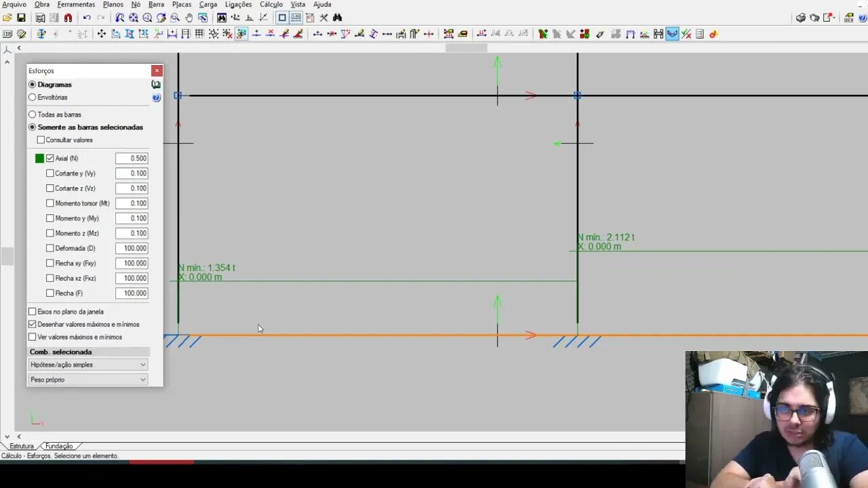Select the Diagramas radio button

click(x=32, y=85)
